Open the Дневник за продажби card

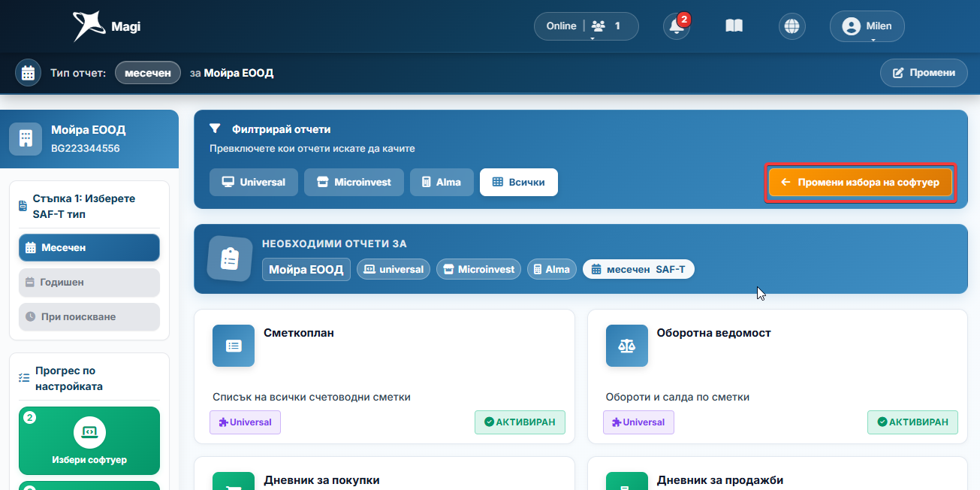pos(777,473)
